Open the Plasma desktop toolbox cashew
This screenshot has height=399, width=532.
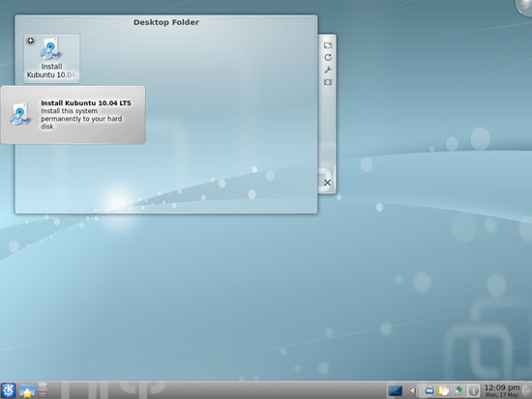click(524, 6)
